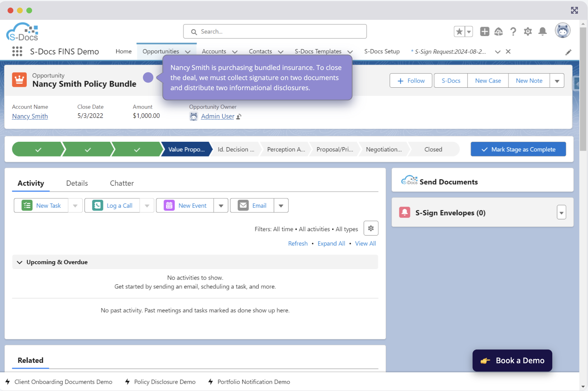
Task: Click the Email envelope icon
Action: [243, 205]
